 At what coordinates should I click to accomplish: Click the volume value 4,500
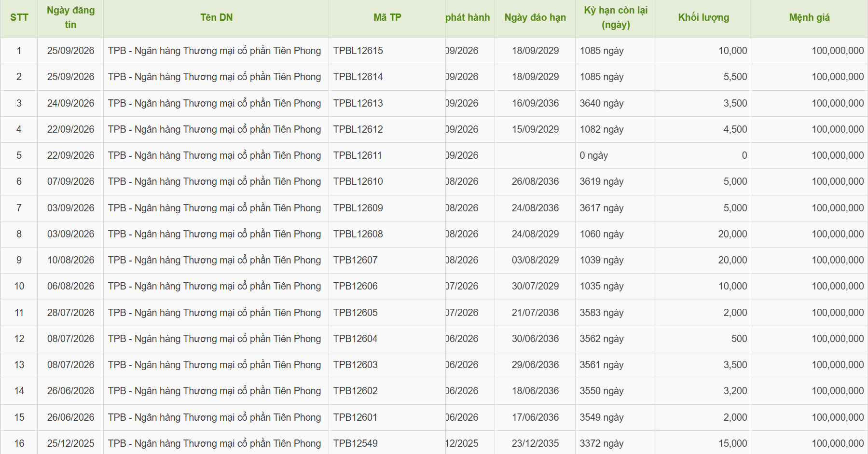click(735, 129)
